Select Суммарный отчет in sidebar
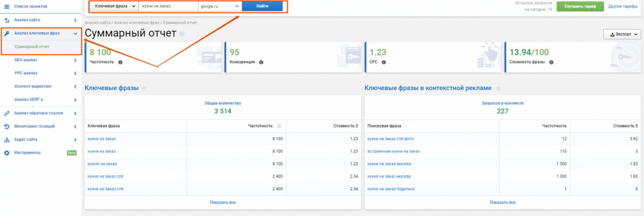This screenshot has height=216, width=644. click(32, 47)
